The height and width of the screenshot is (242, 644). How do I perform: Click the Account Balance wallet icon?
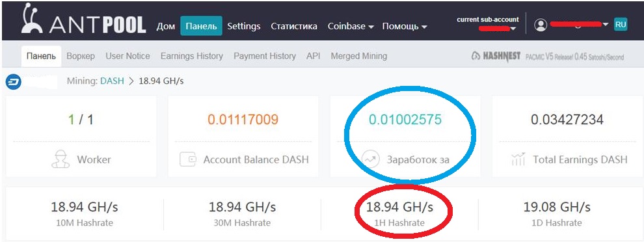tap(188, 159)
